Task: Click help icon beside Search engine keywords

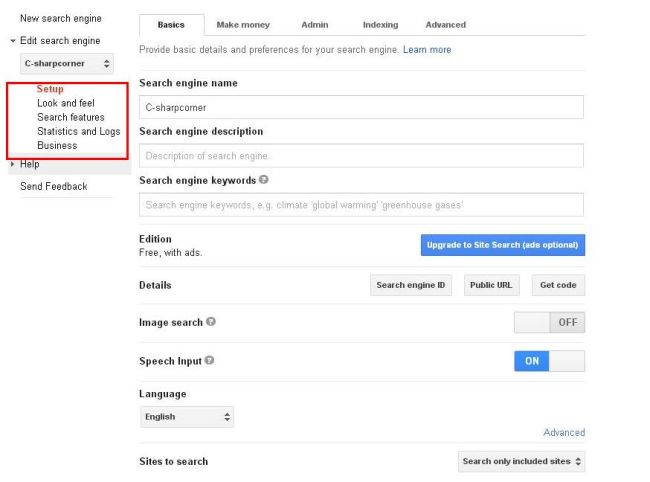Action: 263,181
